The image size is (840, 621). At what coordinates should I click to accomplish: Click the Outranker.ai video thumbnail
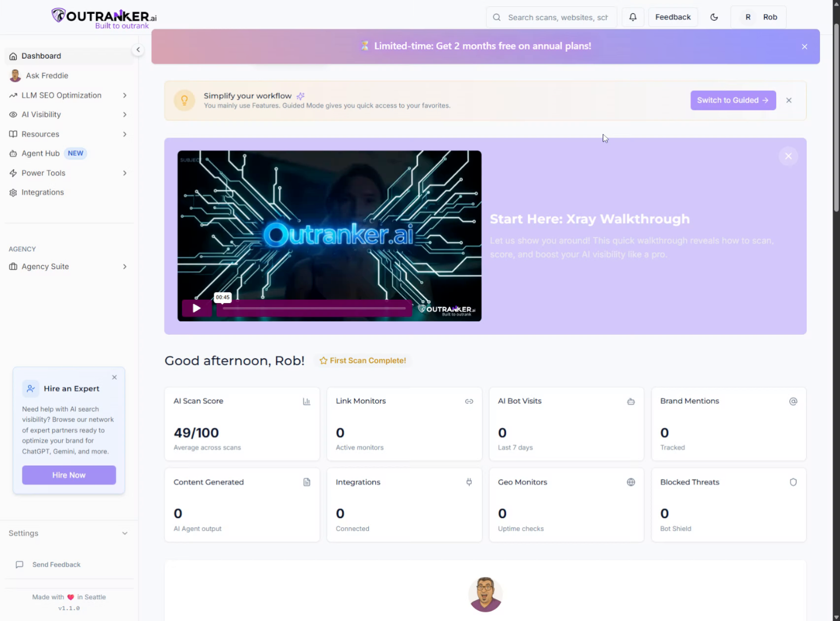329,236
